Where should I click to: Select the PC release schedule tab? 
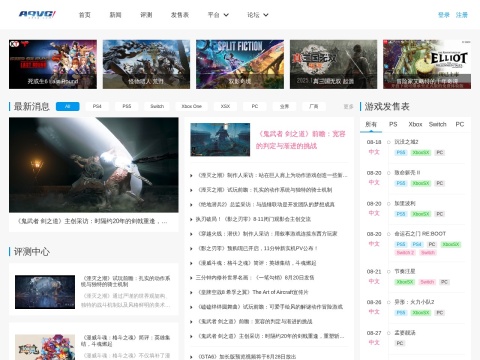click(460, 124)
